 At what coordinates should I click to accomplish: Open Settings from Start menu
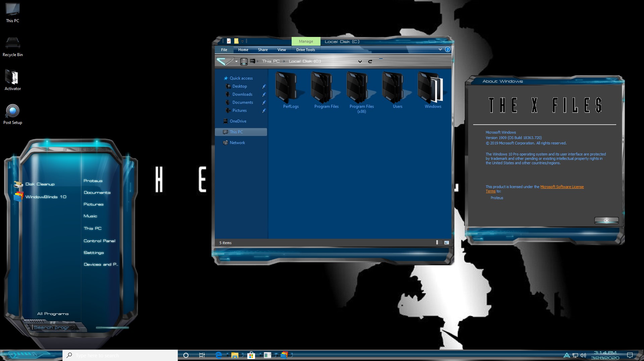coord(94,253)
